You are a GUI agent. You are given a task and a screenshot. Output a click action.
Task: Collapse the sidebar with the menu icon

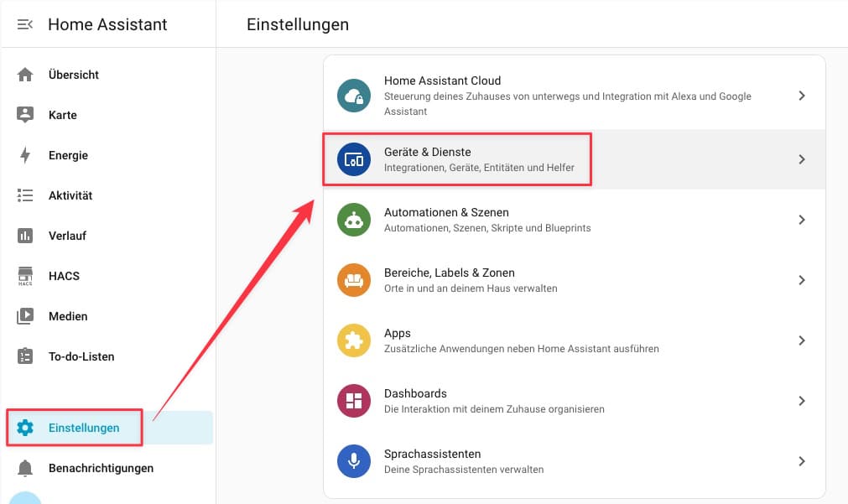[x=25, y=24]
